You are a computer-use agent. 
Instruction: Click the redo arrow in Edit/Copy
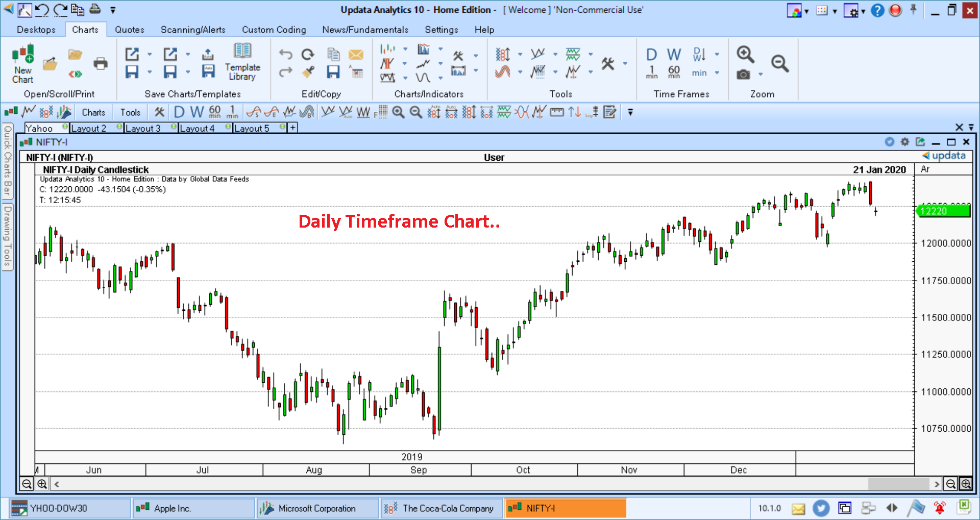(x=285, y=71)
